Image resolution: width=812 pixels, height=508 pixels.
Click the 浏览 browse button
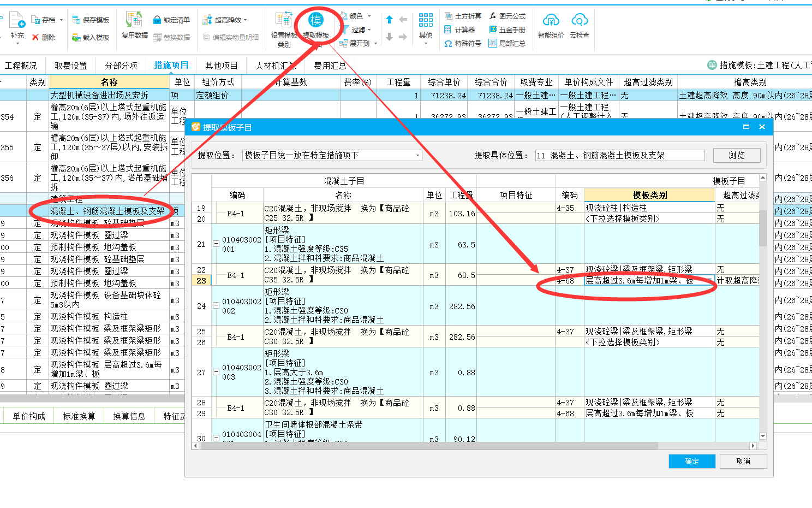coord(737,156)
